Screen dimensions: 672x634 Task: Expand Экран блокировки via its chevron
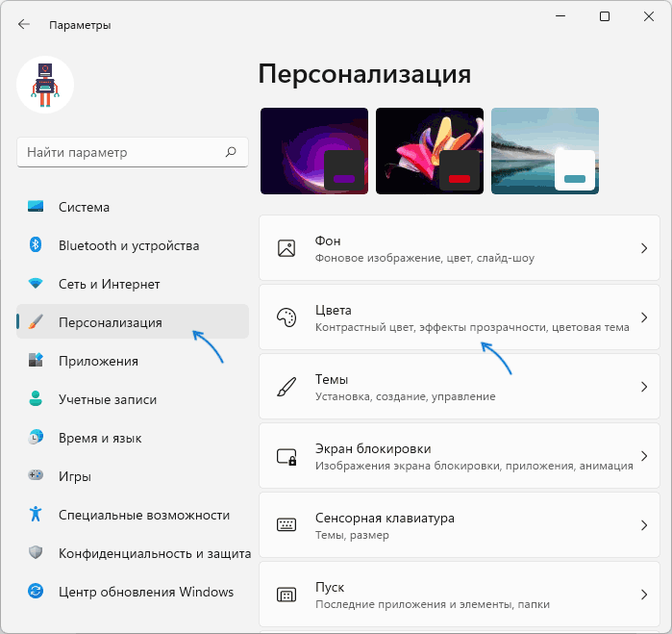point(644,456)
